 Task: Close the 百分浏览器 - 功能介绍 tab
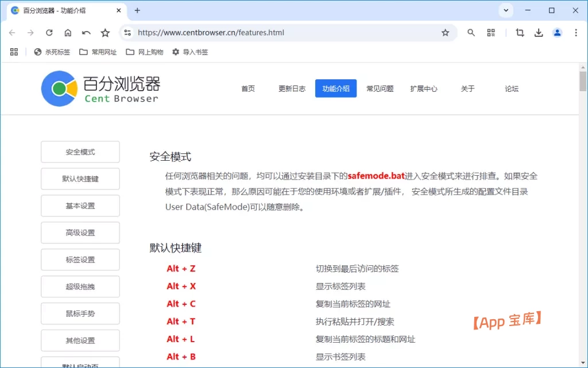[x=118, y=10]
